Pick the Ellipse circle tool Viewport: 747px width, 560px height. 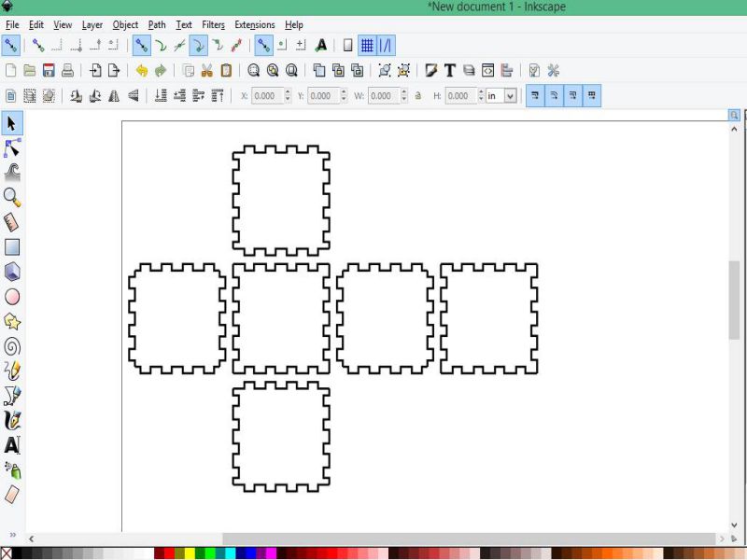(x=12, y=297)
